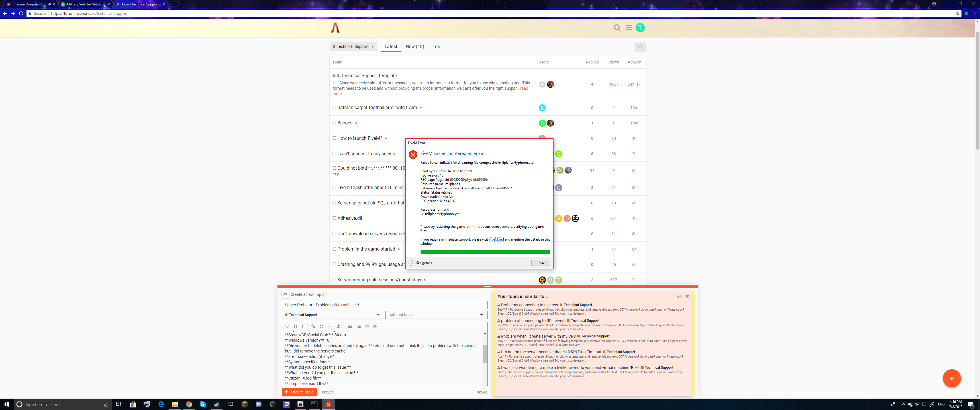Insert preformatted code in composer
Image resolution: width=980 pixels, height=410 pixels.
tap(330, 326)
